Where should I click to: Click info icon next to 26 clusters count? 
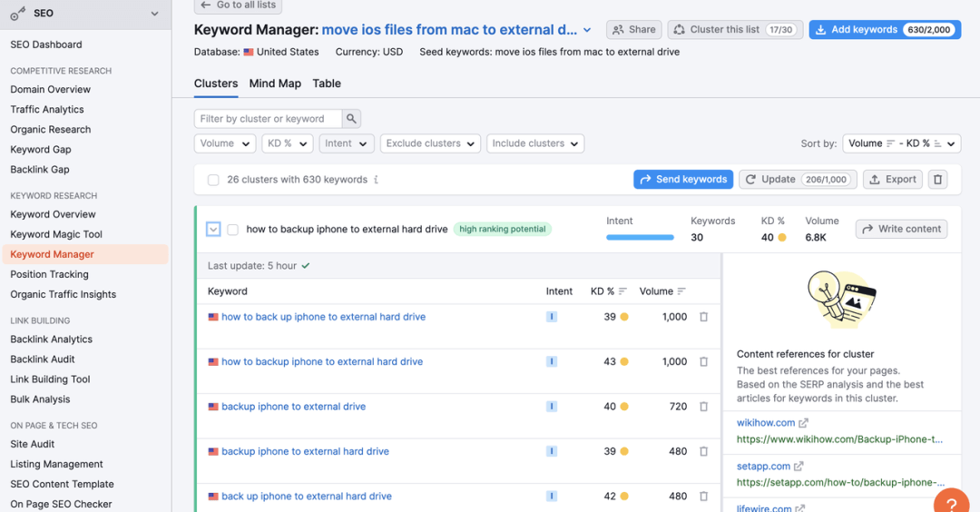pyautogui.click(x=376, y=180)
